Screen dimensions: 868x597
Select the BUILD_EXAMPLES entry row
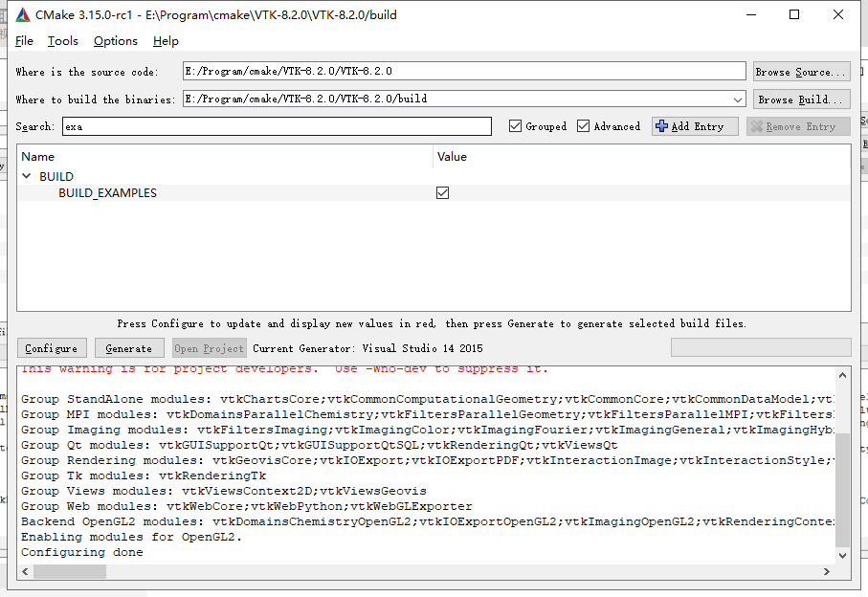(434, 192)
